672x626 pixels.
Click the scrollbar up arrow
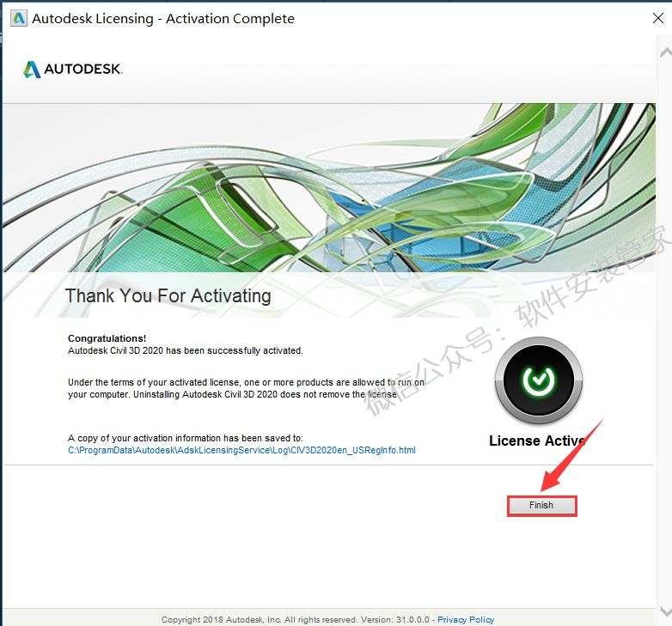coord(666,53)
